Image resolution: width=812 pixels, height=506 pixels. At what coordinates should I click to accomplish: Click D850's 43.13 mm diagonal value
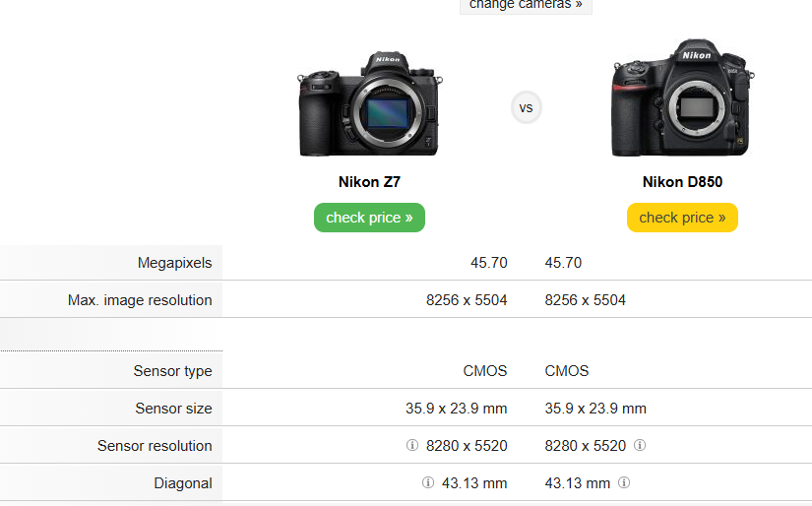pyautogui.click(x=578, y=483)
